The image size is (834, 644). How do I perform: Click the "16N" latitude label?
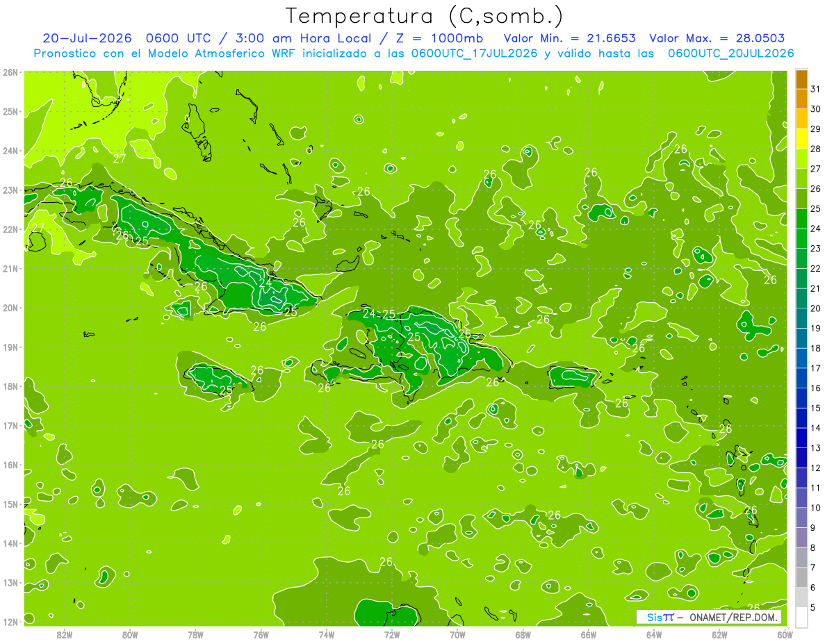coord(10,465)
